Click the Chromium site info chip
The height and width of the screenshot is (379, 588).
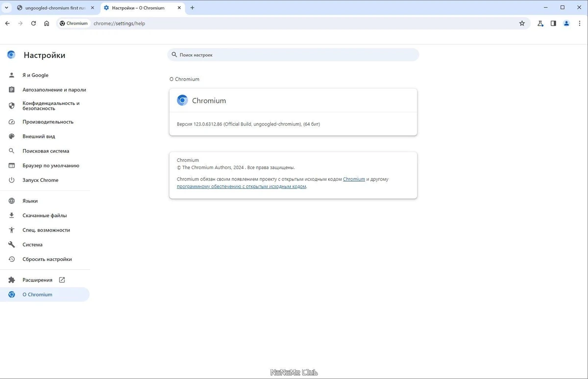click(x=73, y=23)
